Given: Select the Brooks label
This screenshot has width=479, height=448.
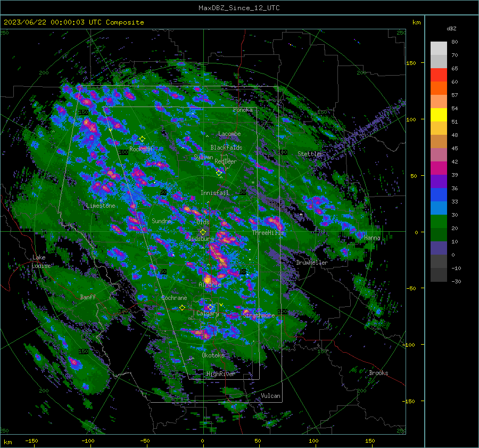Looking at the screenshot, I should (x=378, y=373).
